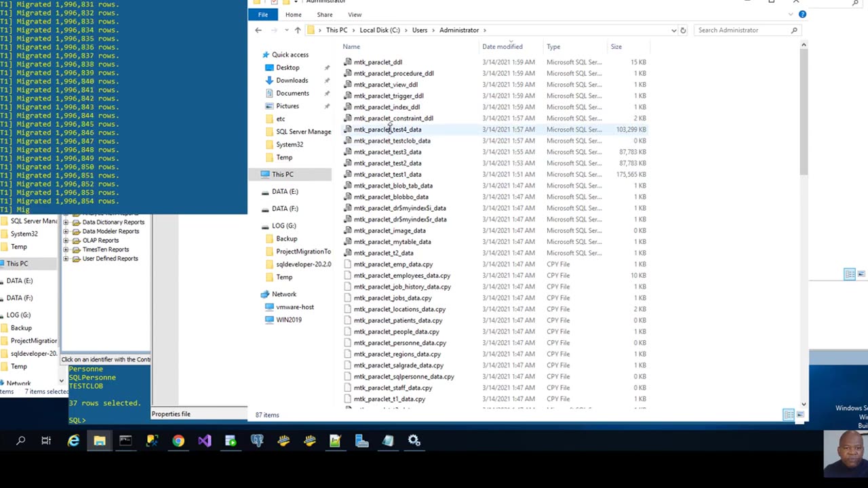The height and width of the screenshot is (488, 868).
Task: Go back using Explorer's back arrow
Action: tap(258, 30)
